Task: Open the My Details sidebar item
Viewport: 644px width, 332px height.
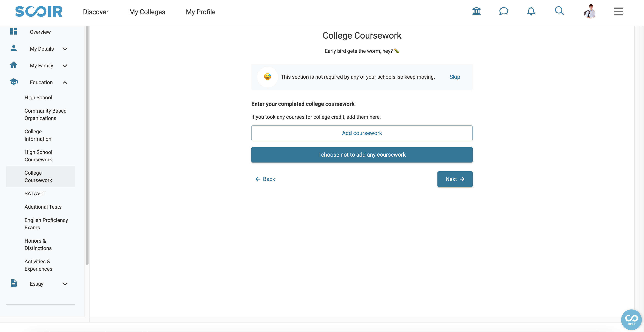Action: 42,49
